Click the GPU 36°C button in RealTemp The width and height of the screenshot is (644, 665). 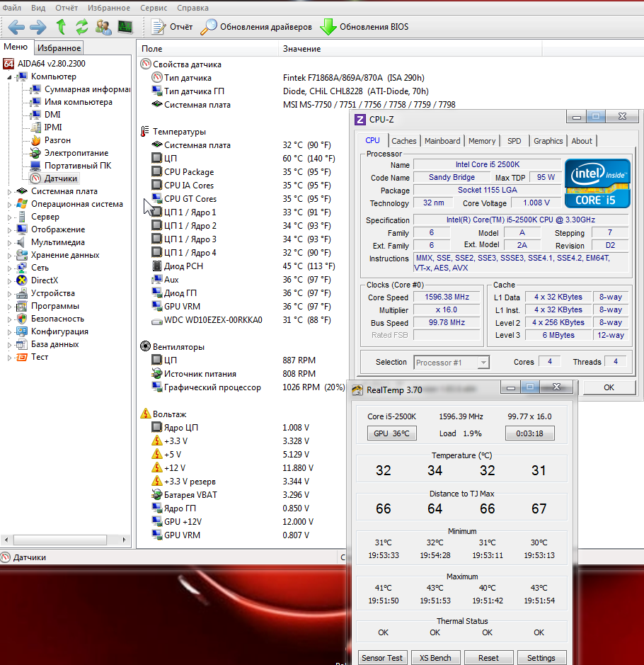(392, 433)
